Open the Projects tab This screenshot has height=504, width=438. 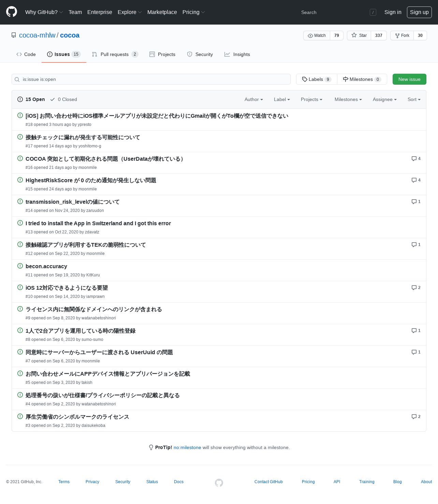pos(162,54)
